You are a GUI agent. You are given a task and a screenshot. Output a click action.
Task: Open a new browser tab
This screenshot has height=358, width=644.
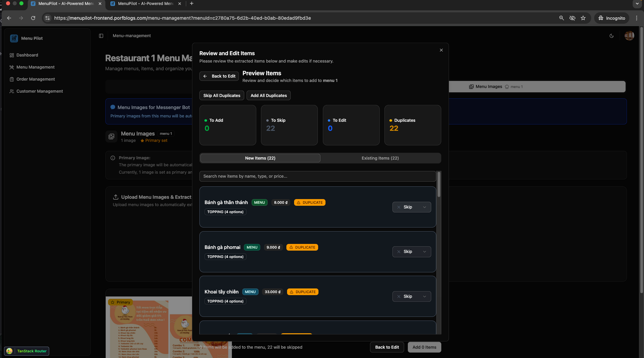coord(192,4)
